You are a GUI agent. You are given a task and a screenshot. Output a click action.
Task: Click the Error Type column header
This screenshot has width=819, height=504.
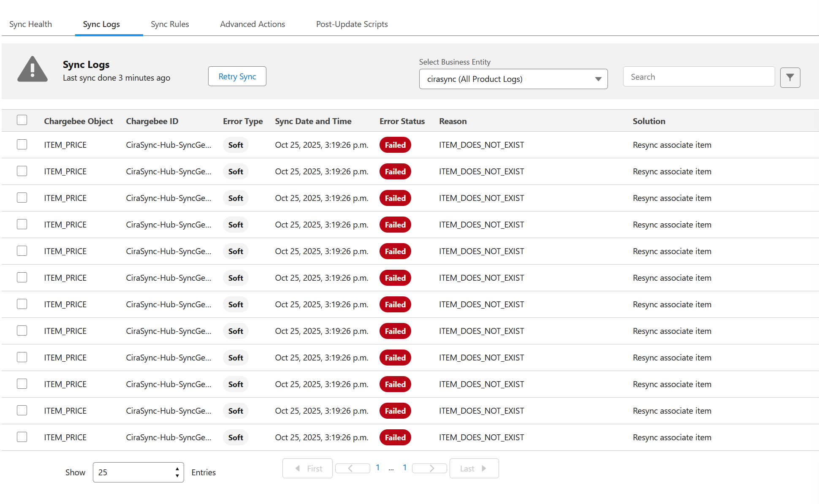coord(243,121)
